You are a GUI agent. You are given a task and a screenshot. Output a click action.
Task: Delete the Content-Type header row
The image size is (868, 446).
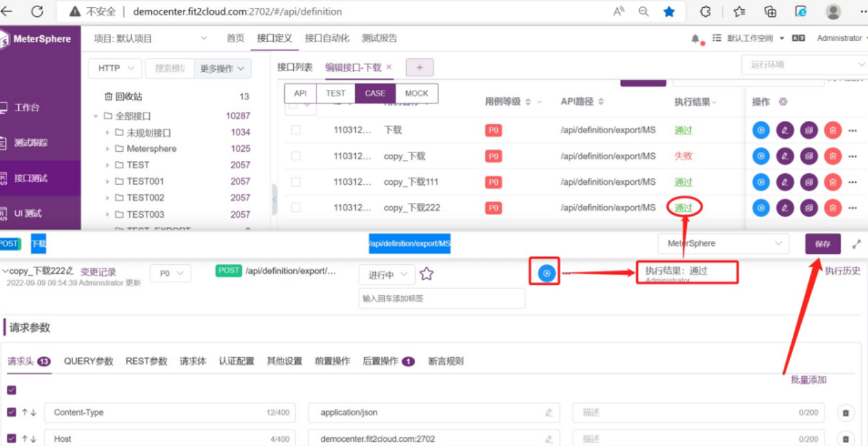click(846, 413)
